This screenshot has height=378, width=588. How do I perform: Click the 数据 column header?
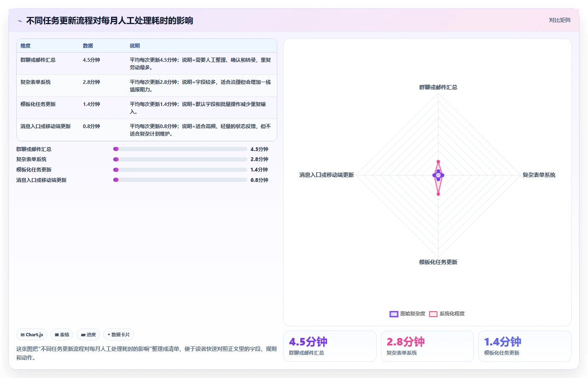tap(88, 46)
